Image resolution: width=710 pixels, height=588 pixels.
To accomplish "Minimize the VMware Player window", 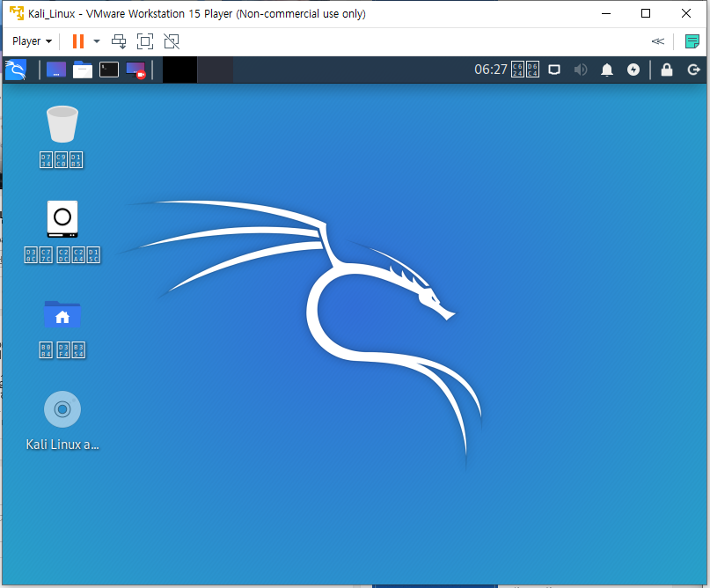I will click(x=606, y=13).
